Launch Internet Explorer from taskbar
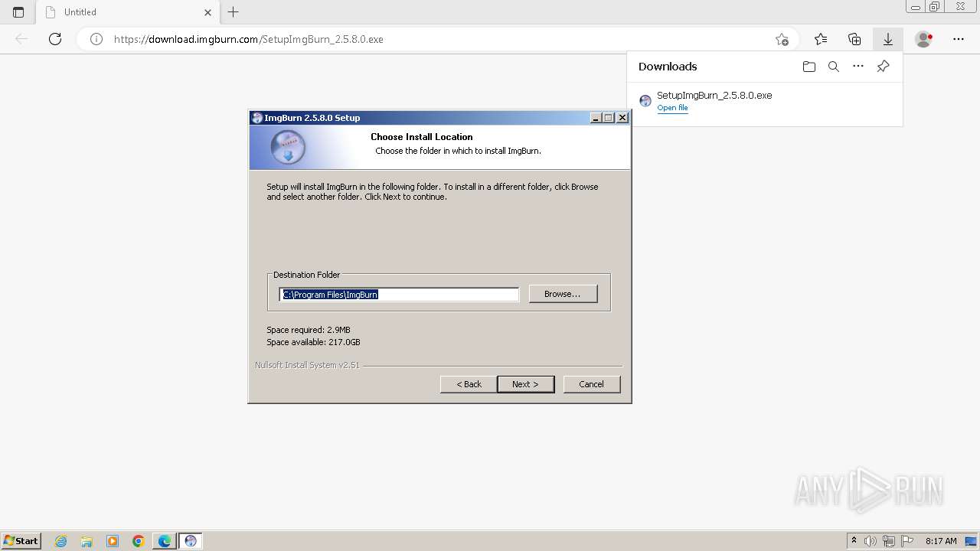The width and height of the screenshot is (980, 551). click(61, 541)
